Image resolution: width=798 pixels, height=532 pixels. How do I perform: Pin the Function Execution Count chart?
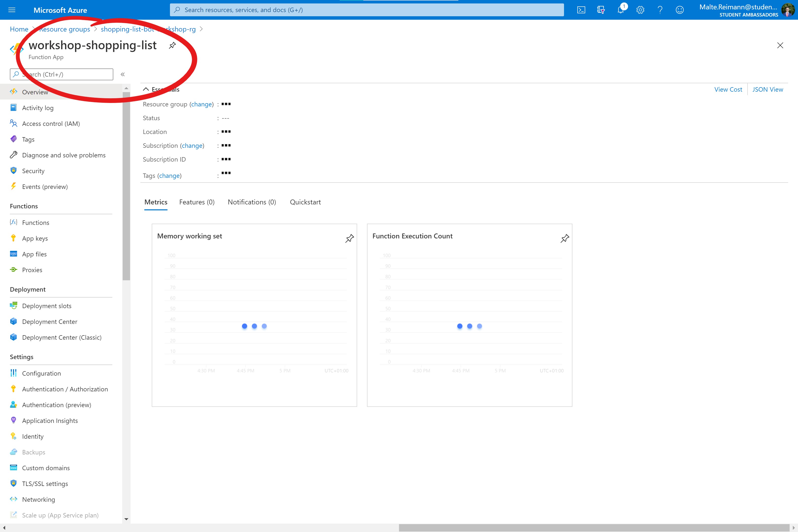[565, 238]
